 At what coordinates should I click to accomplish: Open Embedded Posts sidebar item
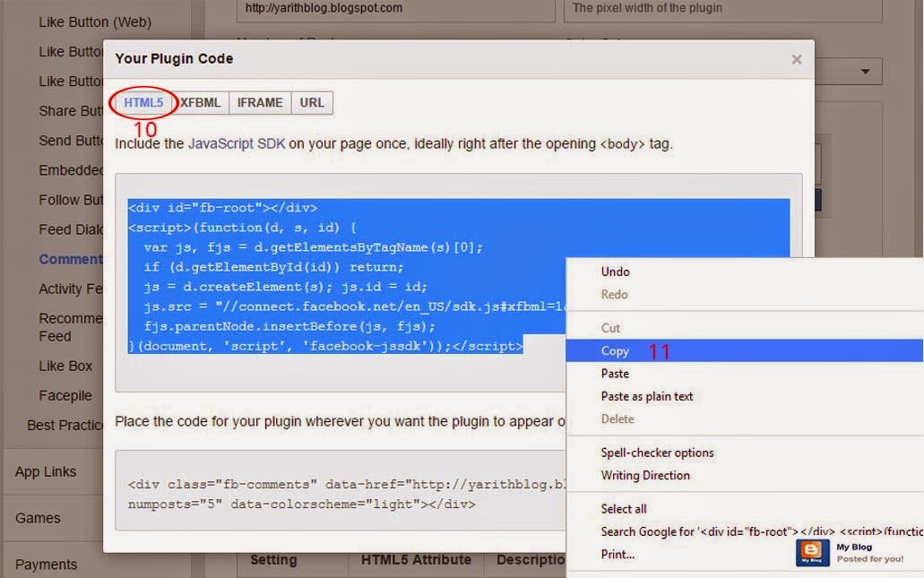click(x=71, y=170)
